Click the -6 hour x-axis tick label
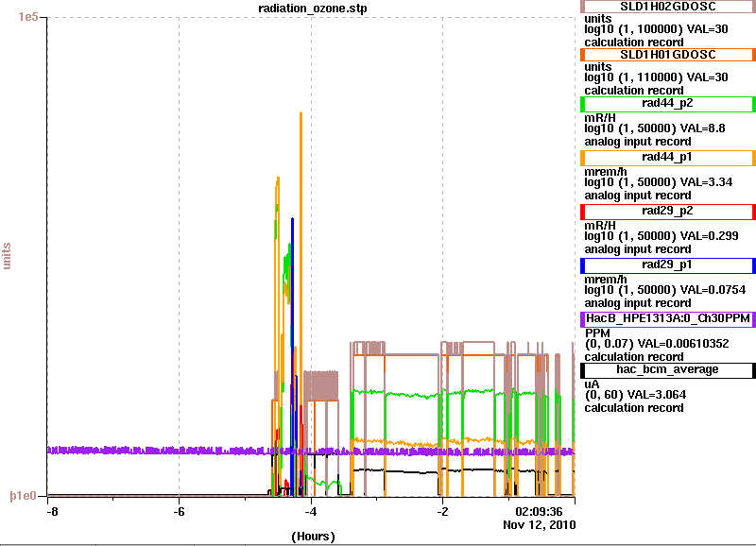Screen dimensions: 756x546 [179, 511]
